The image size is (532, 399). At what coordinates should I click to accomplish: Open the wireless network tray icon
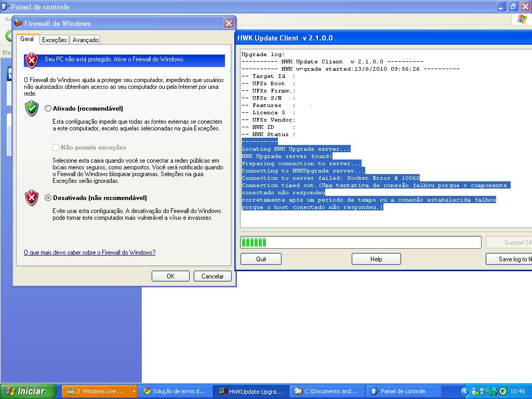pyautogui.click(x=484, y=391)
